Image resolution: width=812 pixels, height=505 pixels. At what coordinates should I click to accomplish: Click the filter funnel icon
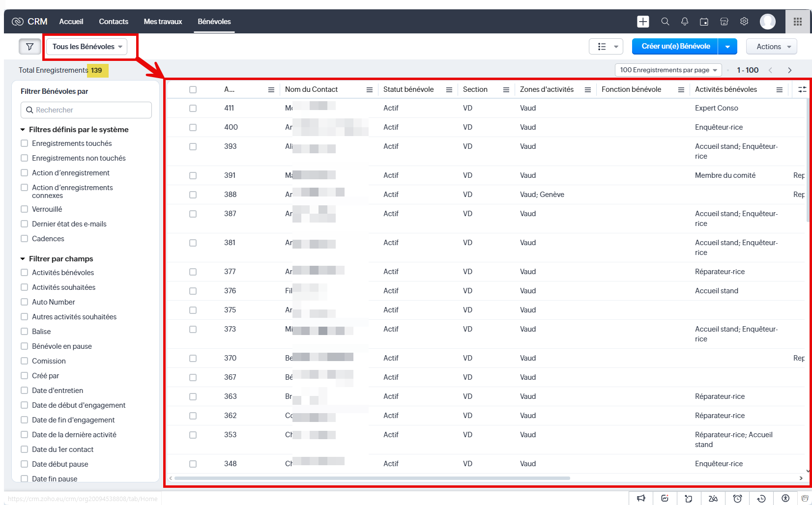coord(29,47)
